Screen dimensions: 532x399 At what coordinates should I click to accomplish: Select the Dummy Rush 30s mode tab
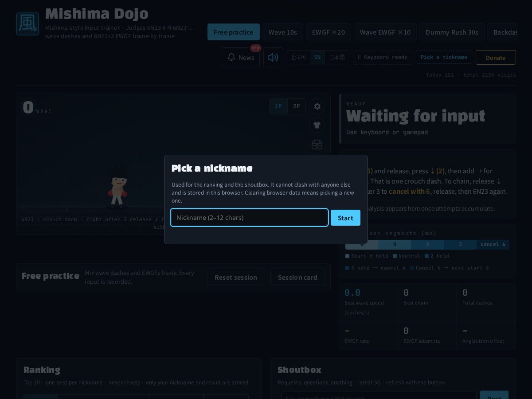452,32
